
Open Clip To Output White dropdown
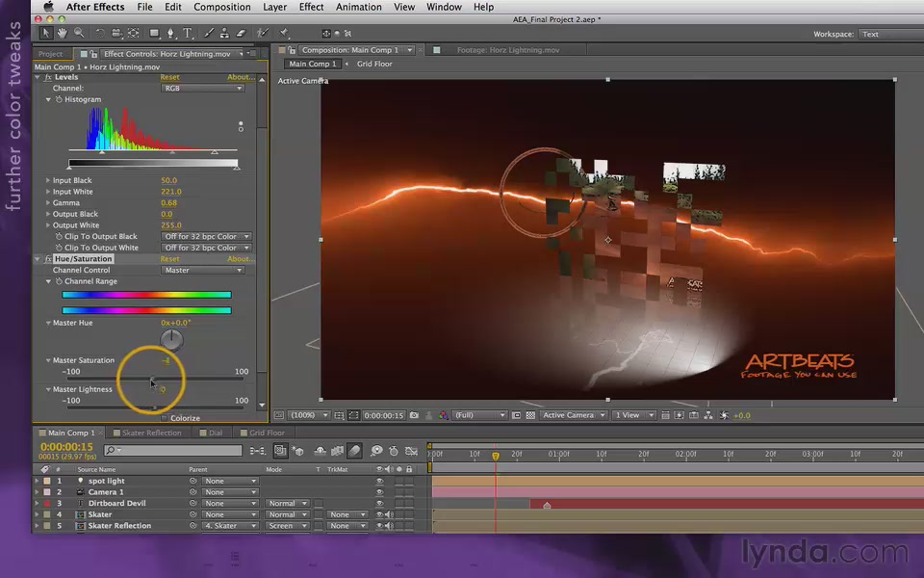206,248
